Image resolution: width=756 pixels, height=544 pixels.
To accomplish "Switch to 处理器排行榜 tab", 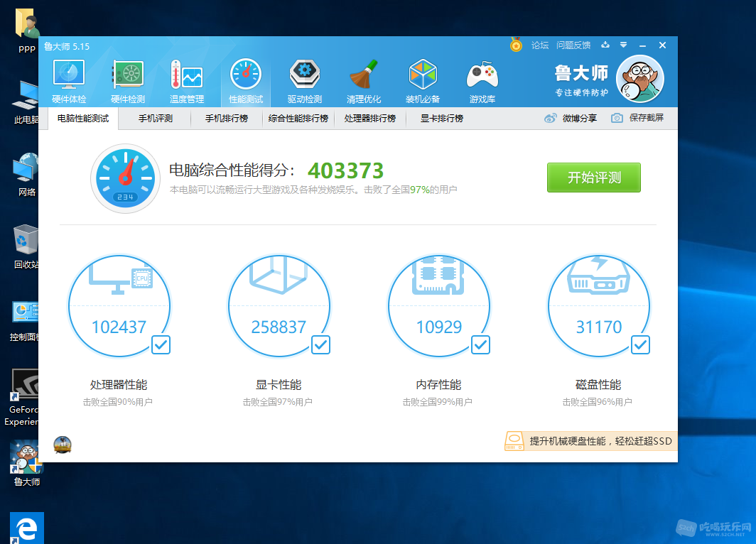I will coord(369,119).
